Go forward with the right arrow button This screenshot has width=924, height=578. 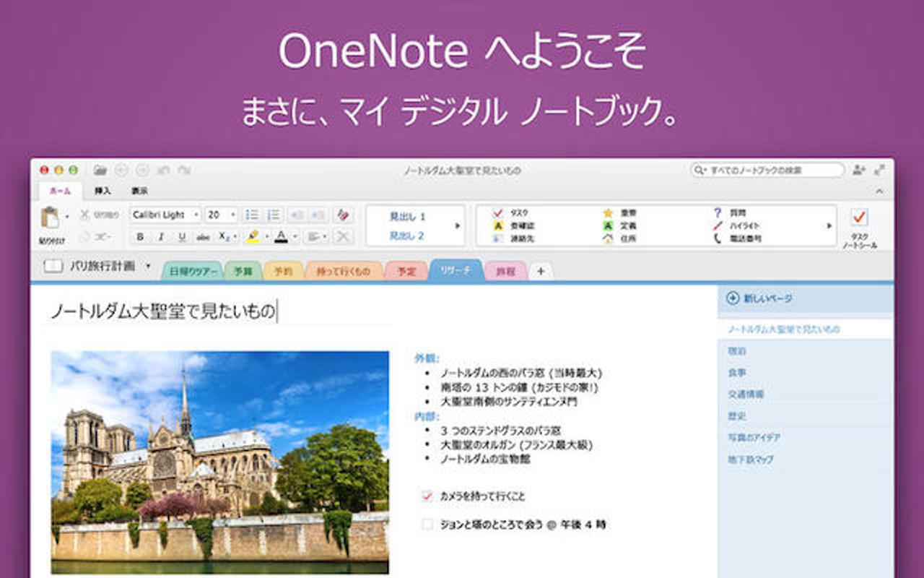tap(142, 171)
